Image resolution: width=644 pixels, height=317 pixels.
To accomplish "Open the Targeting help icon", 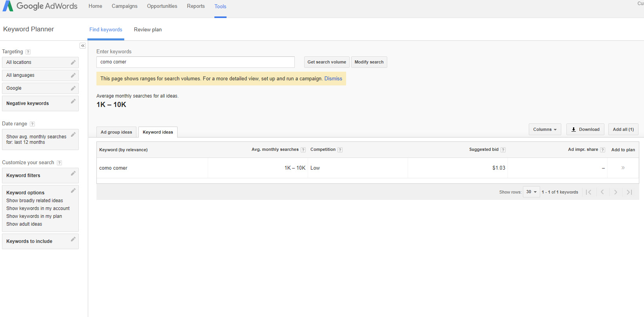I will [x=28, y=52].
